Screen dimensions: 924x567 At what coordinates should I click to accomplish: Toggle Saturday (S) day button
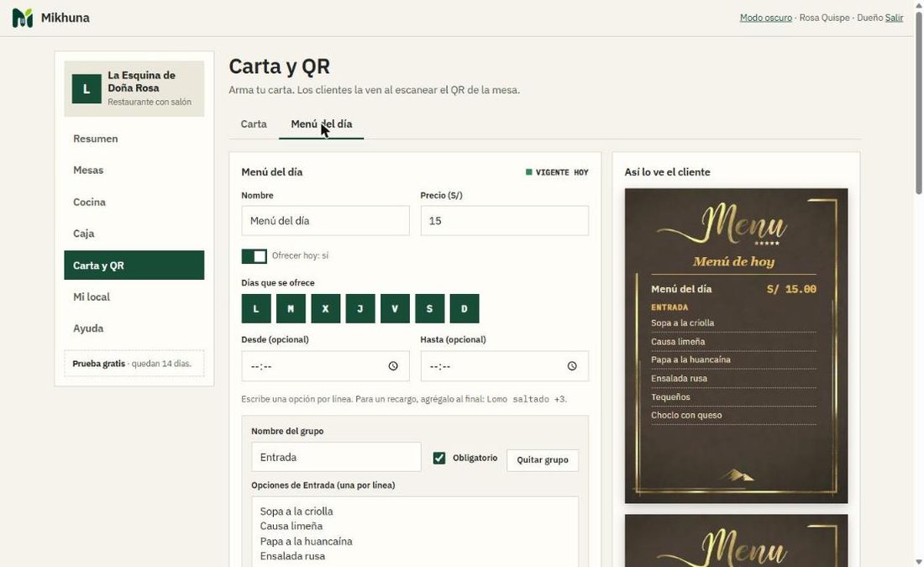429,308
